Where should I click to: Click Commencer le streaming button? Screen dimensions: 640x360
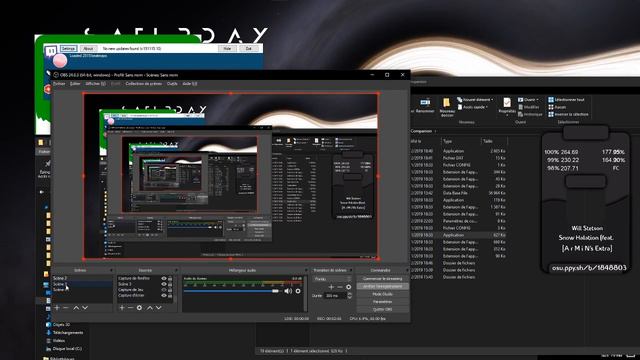click(x=382, y=279)
